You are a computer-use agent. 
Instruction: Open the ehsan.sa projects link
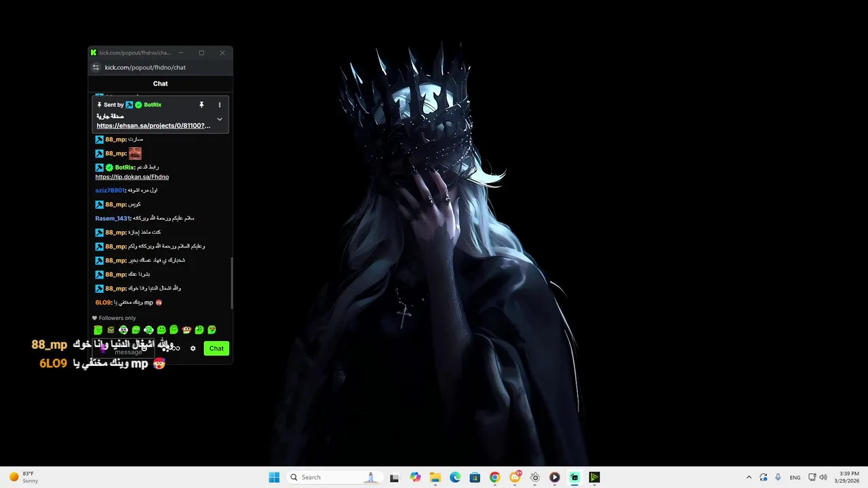click(153, 125)
